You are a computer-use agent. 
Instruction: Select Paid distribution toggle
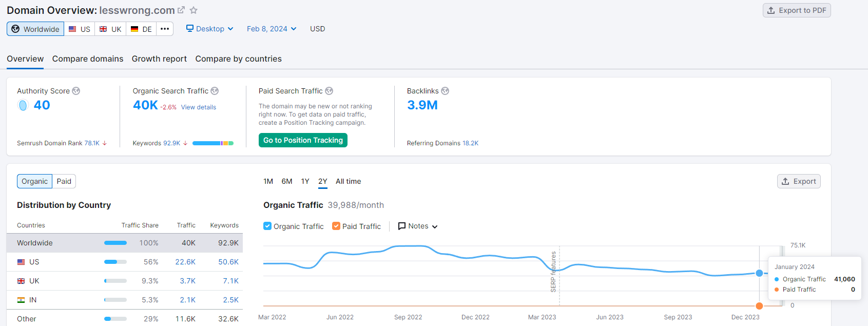coord(64,181)
